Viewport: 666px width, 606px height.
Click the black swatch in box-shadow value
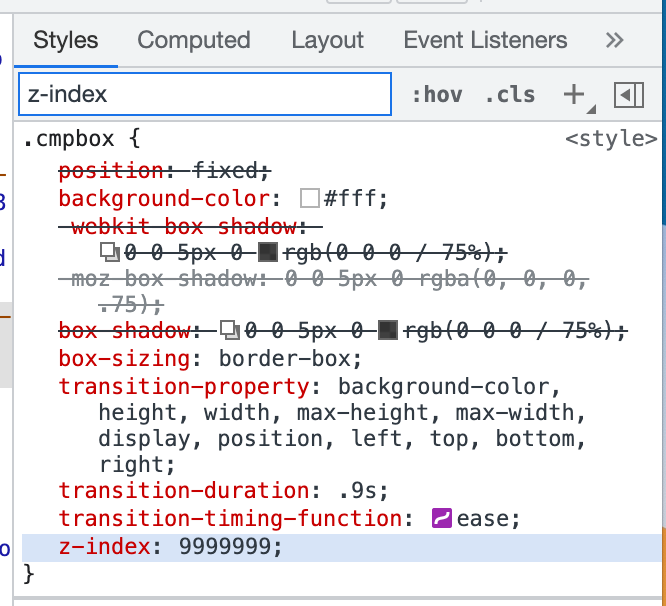pos(389,330)
